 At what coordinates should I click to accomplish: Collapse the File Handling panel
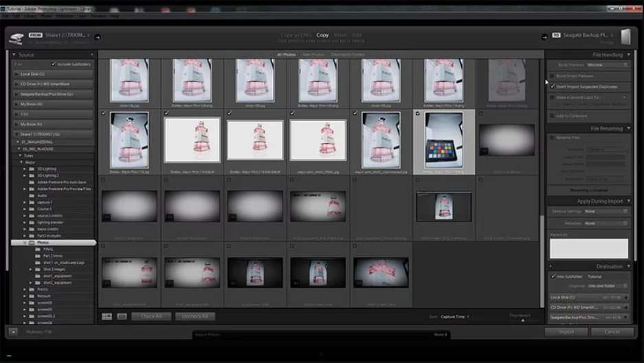tap(628, 54)
